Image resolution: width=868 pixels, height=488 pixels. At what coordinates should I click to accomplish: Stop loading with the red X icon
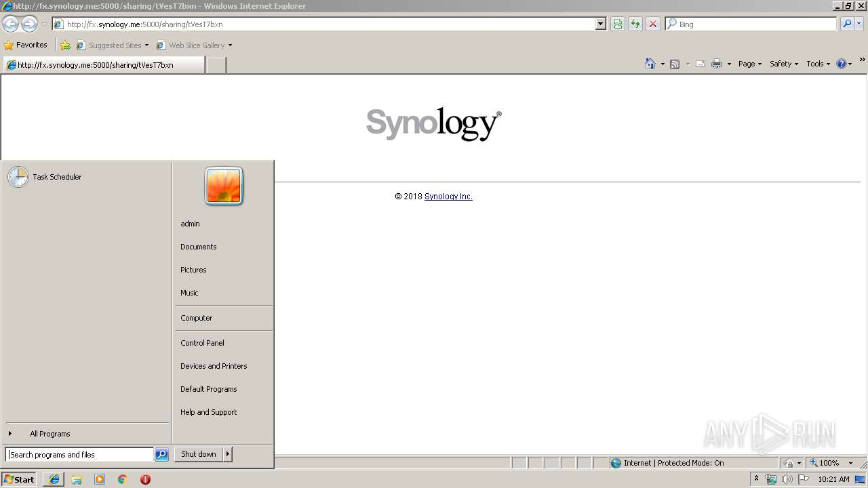coord(653,24)
